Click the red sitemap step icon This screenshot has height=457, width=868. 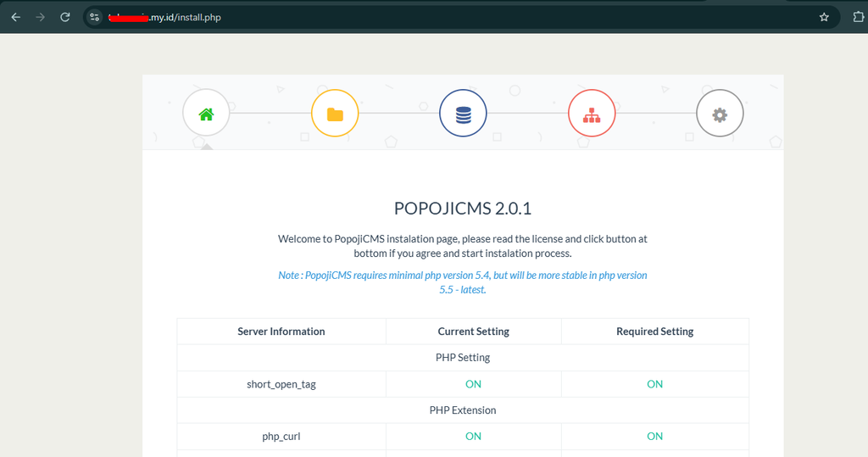591,113
